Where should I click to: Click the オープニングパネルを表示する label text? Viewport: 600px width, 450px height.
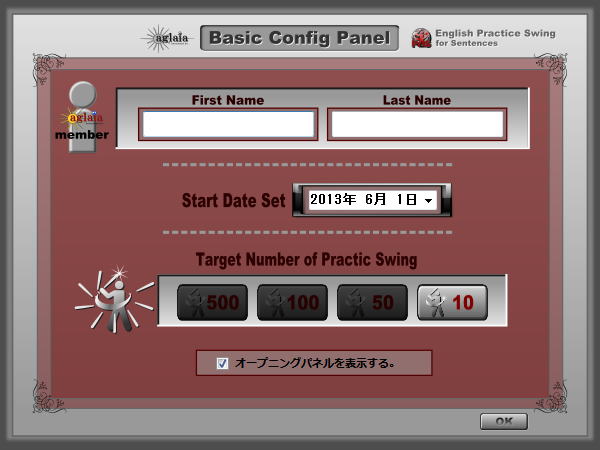[315, 363]
